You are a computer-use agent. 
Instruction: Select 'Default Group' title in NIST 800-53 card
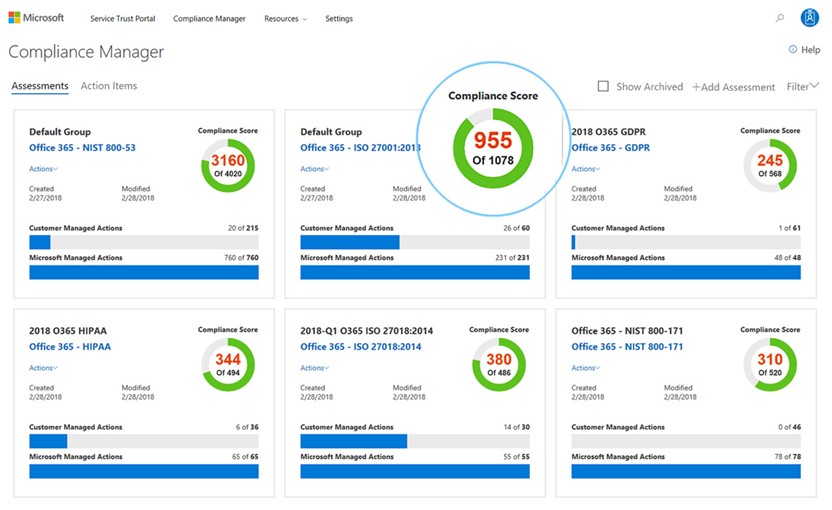pyautogui.click(x=60, y=132)
